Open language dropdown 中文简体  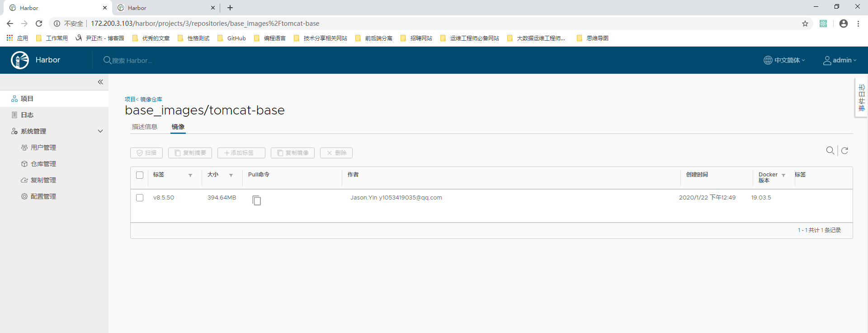pos(784,60)
